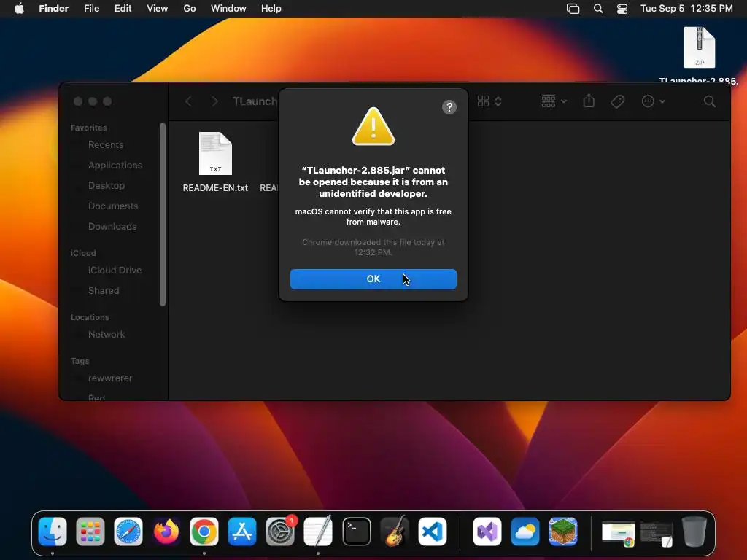This screenshot has height=560, width=747.
Task: Open the Help menu
Action: (x=271, y=9)
